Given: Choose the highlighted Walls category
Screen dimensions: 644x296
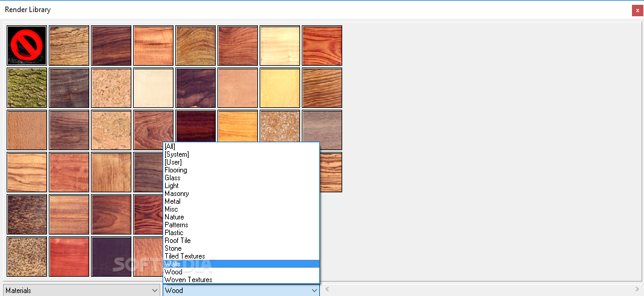Looking at the screenshot, I should coord(241,263).
